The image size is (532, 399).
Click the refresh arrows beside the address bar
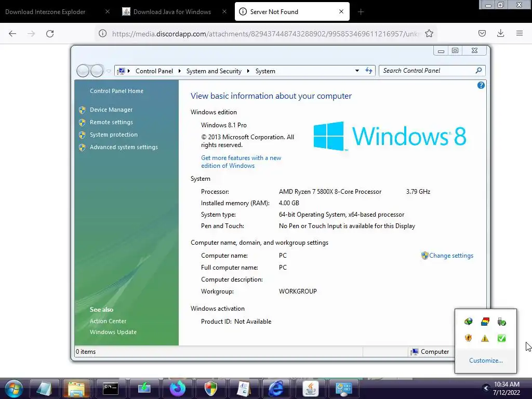coord(369,71)
